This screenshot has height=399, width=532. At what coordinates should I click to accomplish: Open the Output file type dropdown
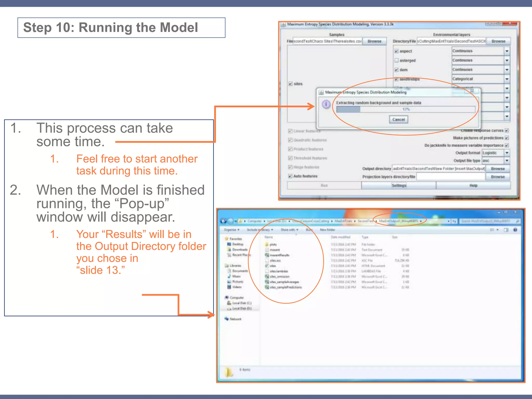[507, 161]
